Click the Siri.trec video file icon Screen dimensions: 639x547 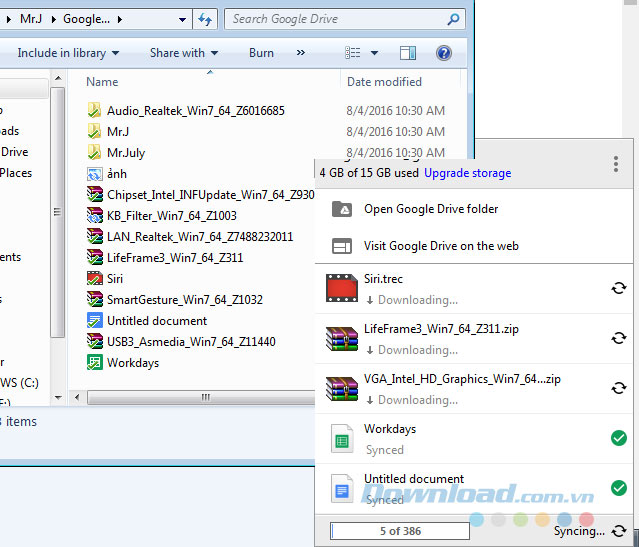coord(341,288)
